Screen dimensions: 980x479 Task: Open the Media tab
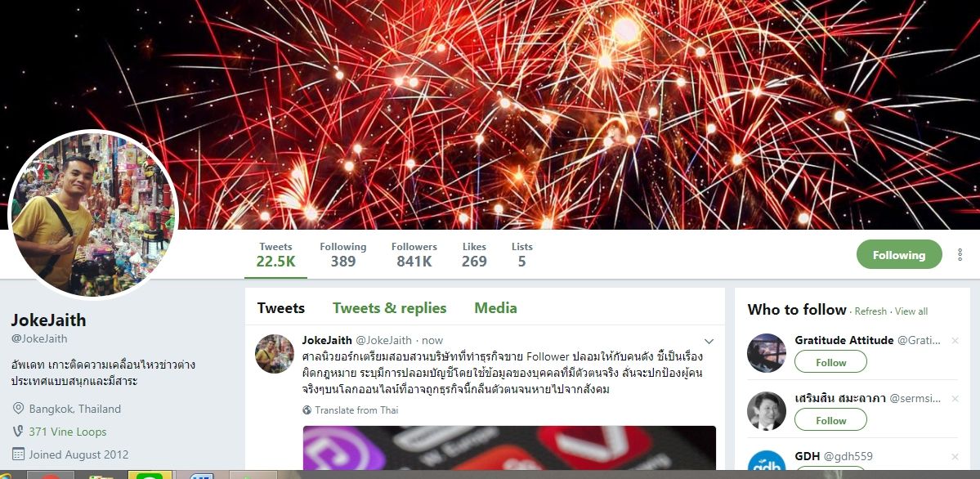[495, 307]
